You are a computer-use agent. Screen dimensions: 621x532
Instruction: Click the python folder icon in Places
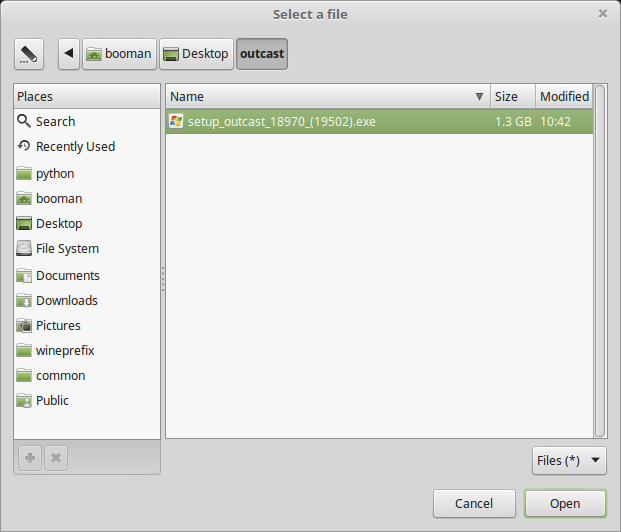pos(24,174)
